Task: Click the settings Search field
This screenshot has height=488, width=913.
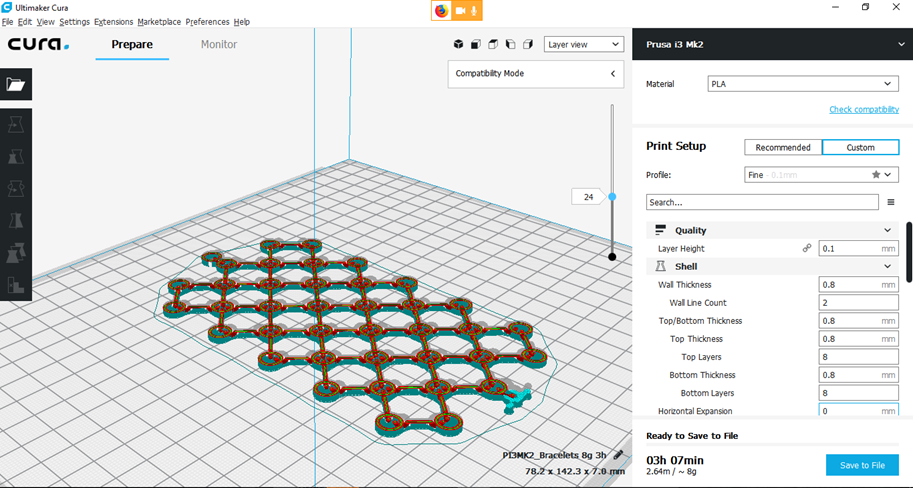Action: 762,202
